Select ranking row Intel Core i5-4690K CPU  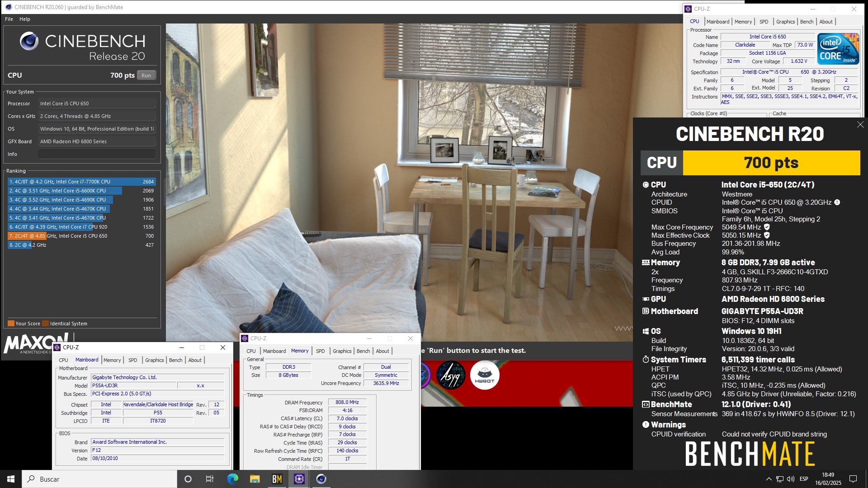[82, 200]
